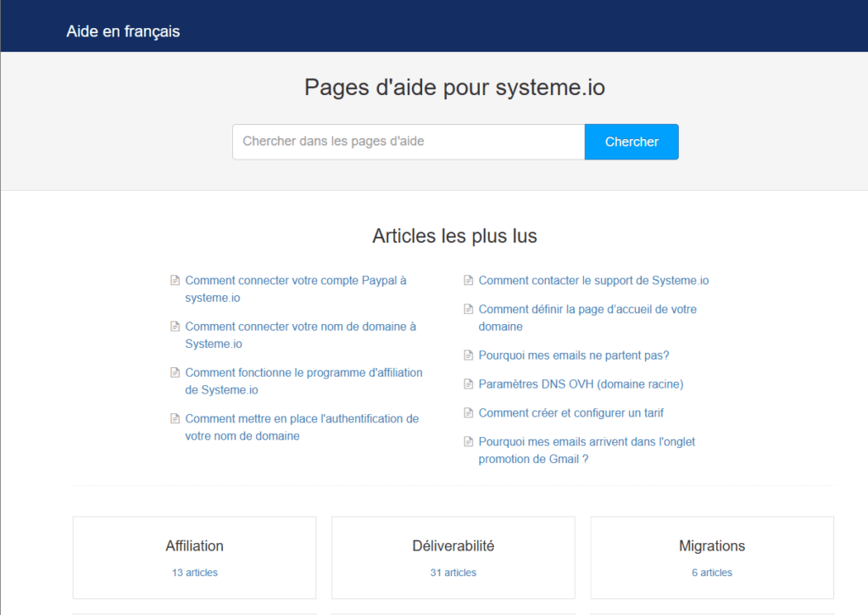
Task: Click document icon next to authentification article
Action: coord(175,418)
